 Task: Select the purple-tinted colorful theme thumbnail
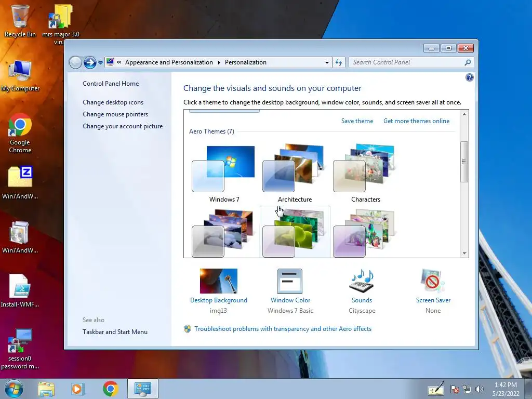point(364,233)
